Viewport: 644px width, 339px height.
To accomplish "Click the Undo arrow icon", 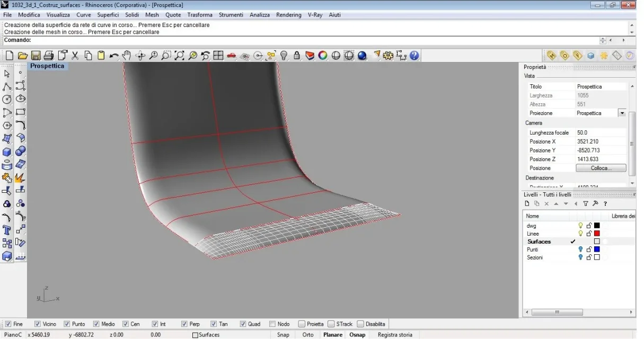I will [x=114, y=56].
